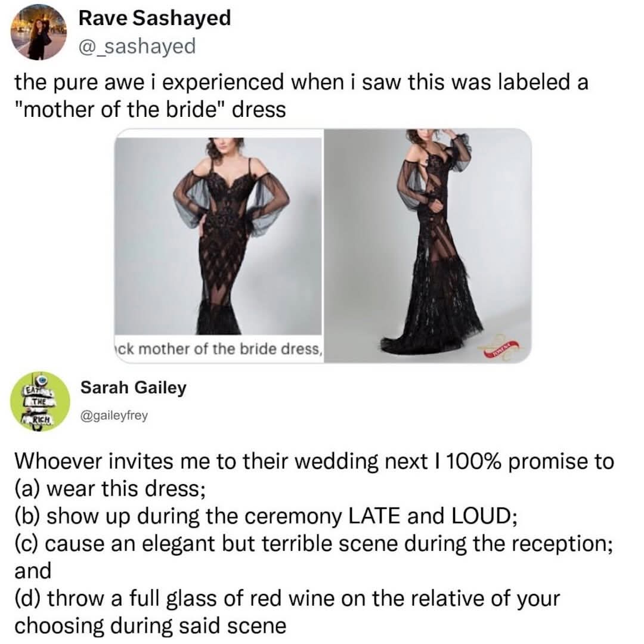The height and width of the screenshot is (644, 644).
Task: Visit the @_sashayed handle
Action: pyautogui.click(x=137, y=46)
